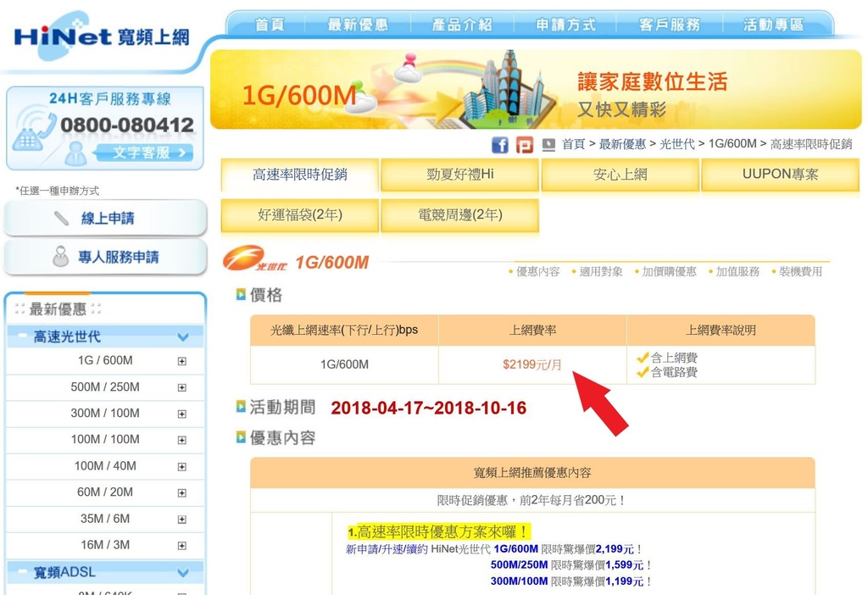Expand the 500M / 250M plus icon

point(181,388)
